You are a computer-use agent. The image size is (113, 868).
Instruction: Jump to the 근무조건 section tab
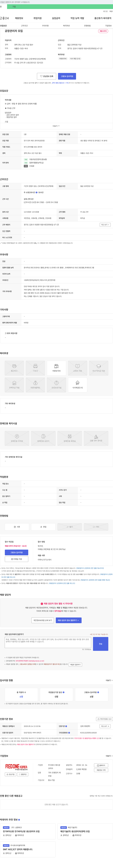(24, 26)
